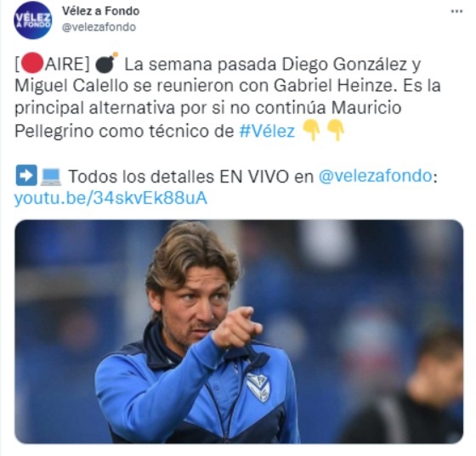Click the @velezafondo handle under the name

pos(99,27)
